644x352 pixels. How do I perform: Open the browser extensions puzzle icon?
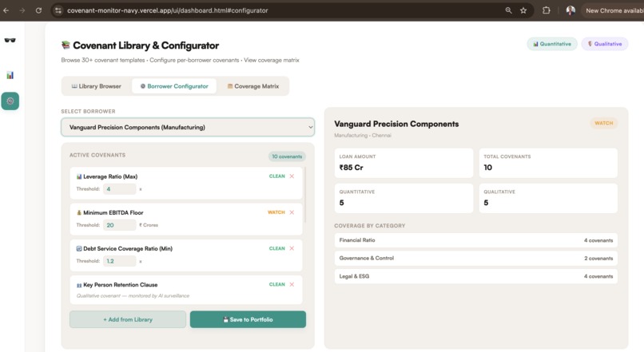[x=547, y=10]
